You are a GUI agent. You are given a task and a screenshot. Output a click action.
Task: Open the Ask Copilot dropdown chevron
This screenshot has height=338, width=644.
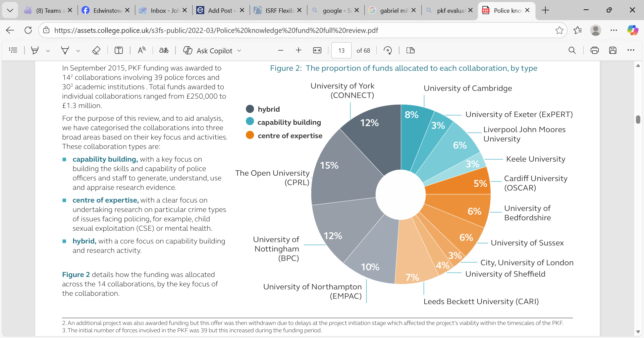point(239,51)
